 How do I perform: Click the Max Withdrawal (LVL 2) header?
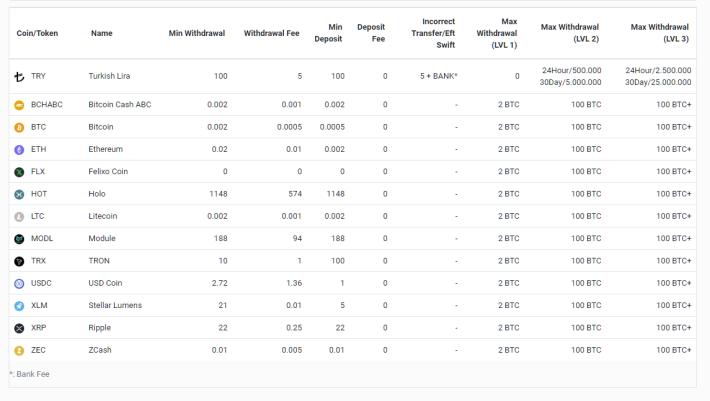(x=570, y=33)
